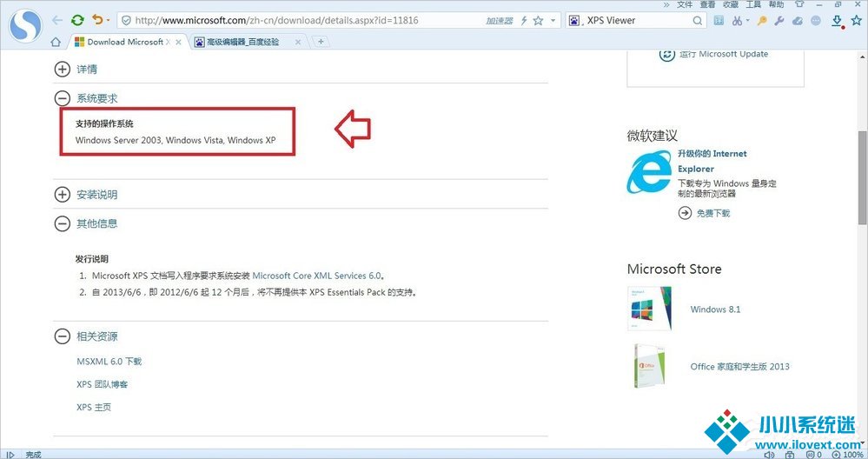The width and height of the screenshot is (868, 459).
Task: Expand the double-chevron overflow menu
Action: click(x=666, y=4)
